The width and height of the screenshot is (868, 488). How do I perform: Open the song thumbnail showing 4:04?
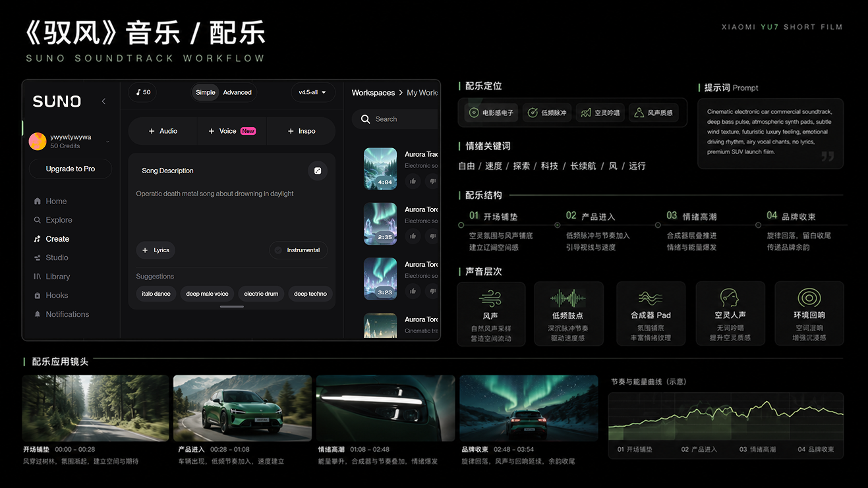(x=380, y=169)
